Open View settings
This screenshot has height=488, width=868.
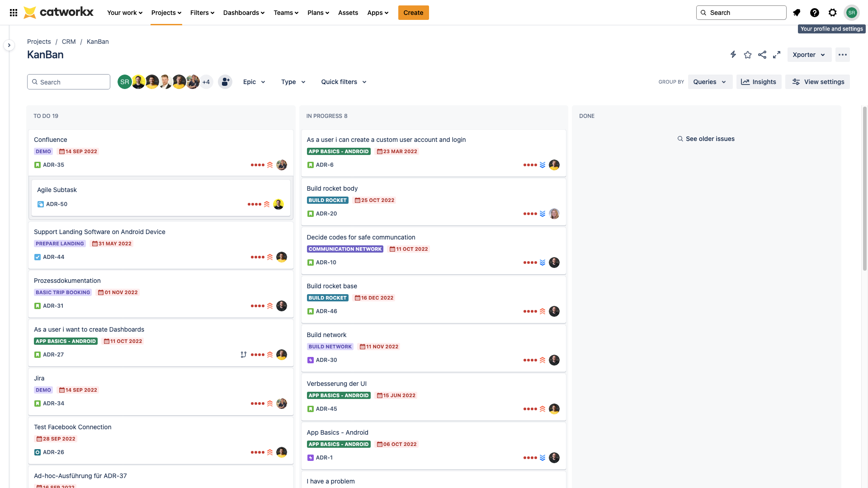[817, 82]
